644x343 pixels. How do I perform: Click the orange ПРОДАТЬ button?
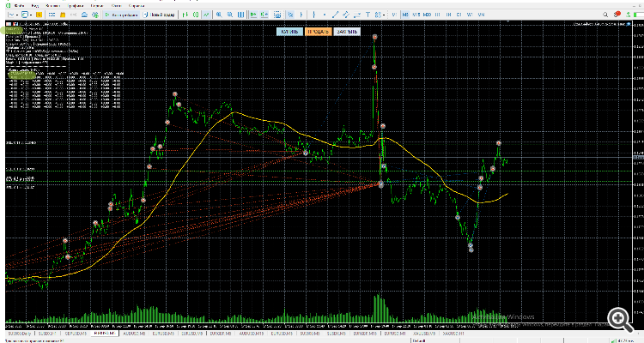click(318, 32)
